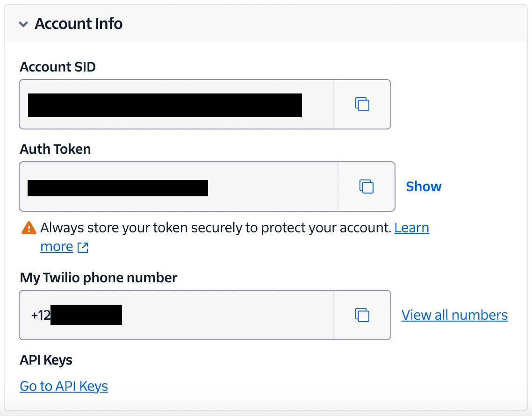Viewport: 532px width, 416px height.
Task: Select the API Keys section heading
Action: pos(46,360)
